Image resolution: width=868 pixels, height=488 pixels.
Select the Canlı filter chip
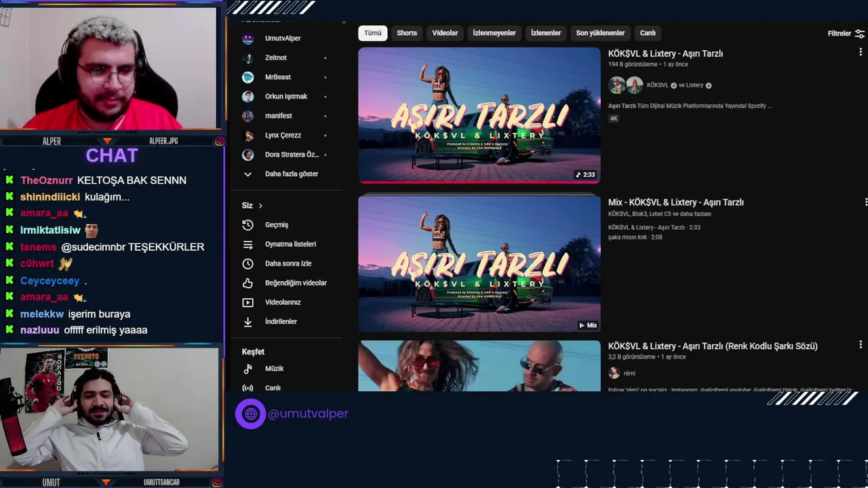point(648,33)
